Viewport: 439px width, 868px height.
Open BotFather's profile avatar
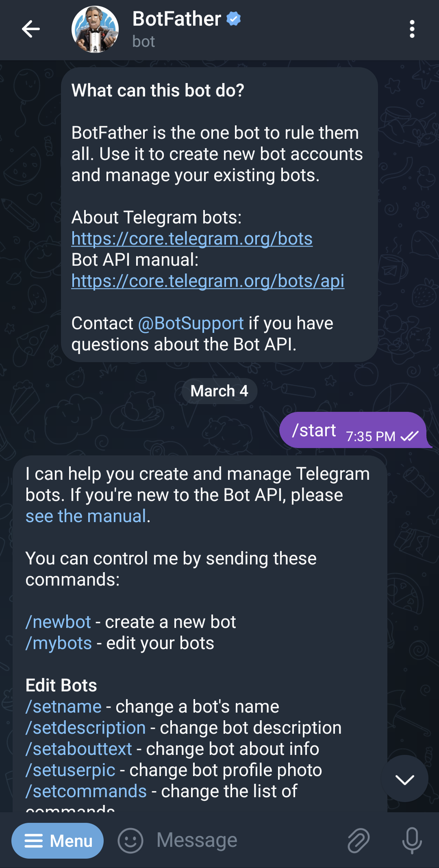(x=95, y=29)
